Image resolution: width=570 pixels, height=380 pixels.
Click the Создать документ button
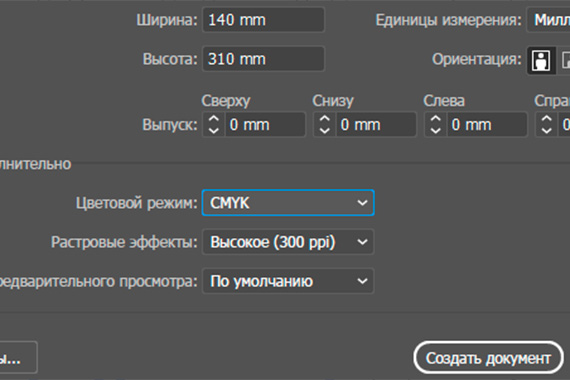488,358
